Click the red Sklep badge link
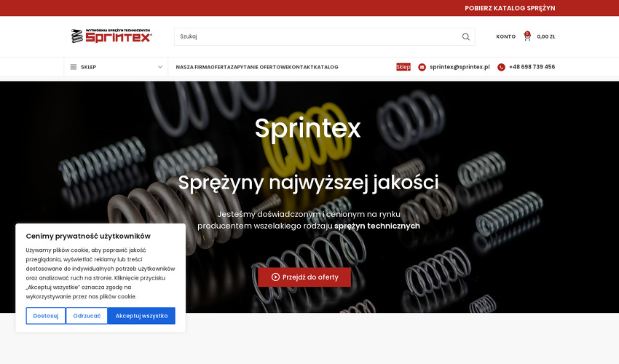The image size is (619, 364). coord(403,67)
